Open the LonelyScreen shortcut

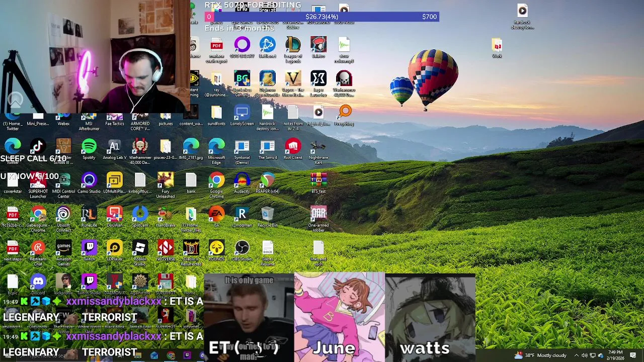(x=242, y=116)
